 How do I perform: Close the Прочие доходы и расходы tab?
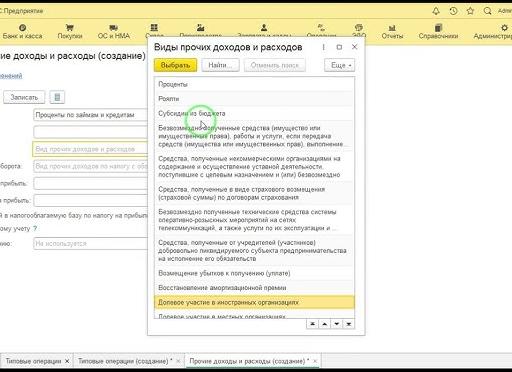(315, 361)
